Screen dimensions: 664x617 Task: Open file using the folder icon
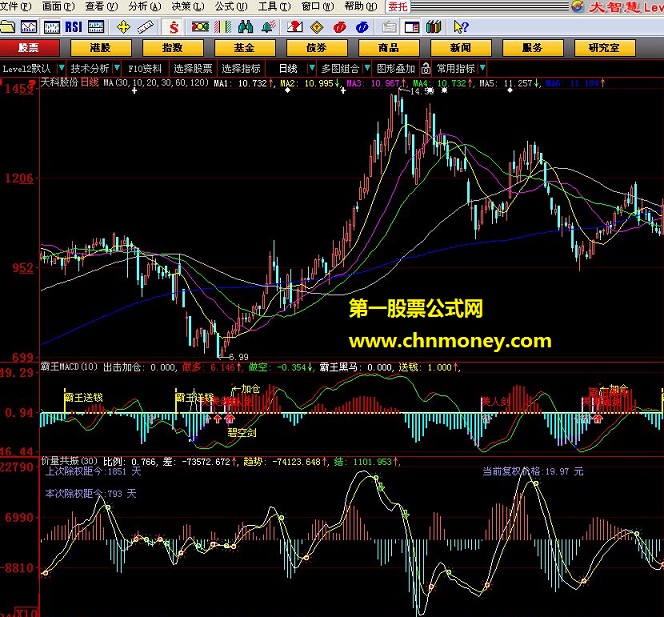8,27
